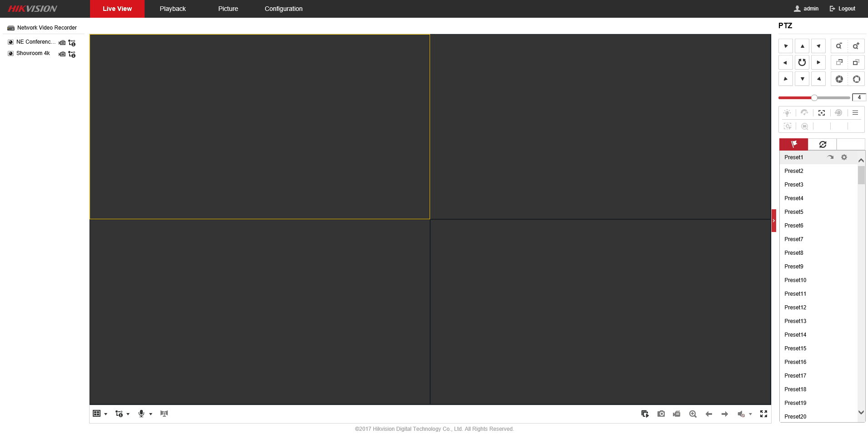Open the Picture tab
This screenshot has height=434, width=868.
pyautogui.click(x=228, y=9)
